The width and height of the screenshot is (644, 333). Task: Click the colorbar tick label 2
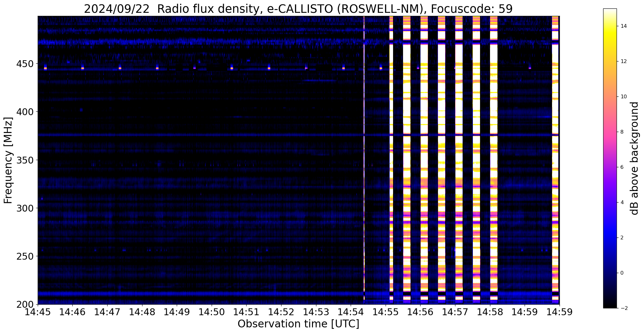tap(622, 238)
